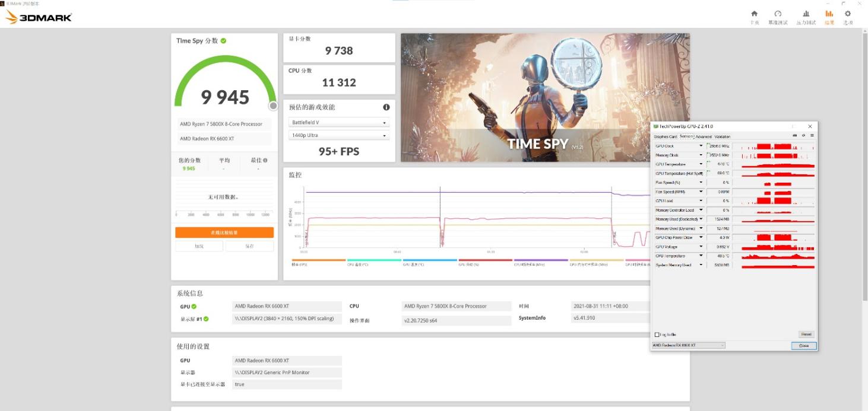Image resolution: width=868 pixels, height=411 pixels.
Task: Click the info icon beside estimated game performance
Action: click(x=387, y=107)
